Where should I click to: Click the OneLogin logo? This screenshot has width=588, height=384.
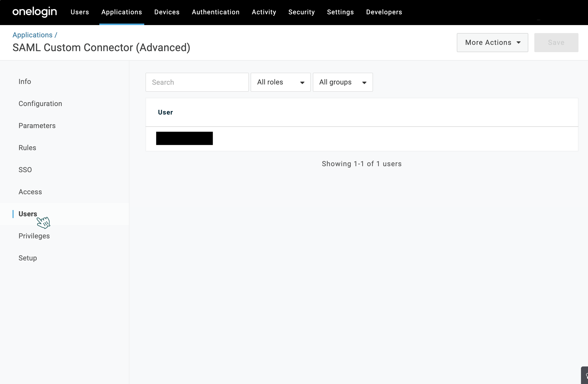pyautogui.click(x=35, y=12)
